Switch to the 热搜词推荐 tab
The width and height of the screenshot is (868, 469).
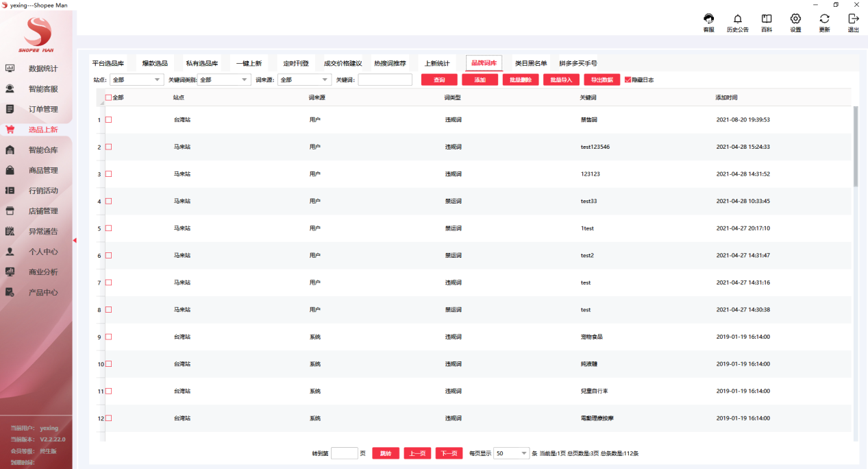click(x=390, y=64)
